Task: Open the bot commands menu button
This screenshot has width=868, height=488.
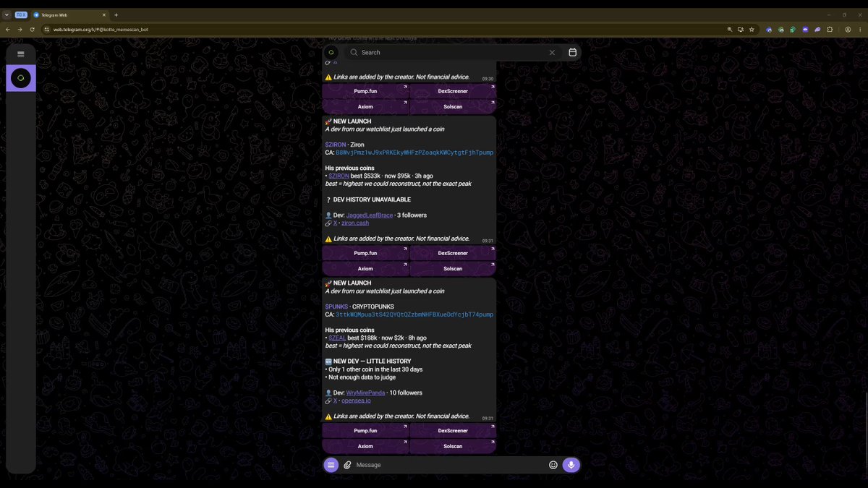Action: [331, 465]
